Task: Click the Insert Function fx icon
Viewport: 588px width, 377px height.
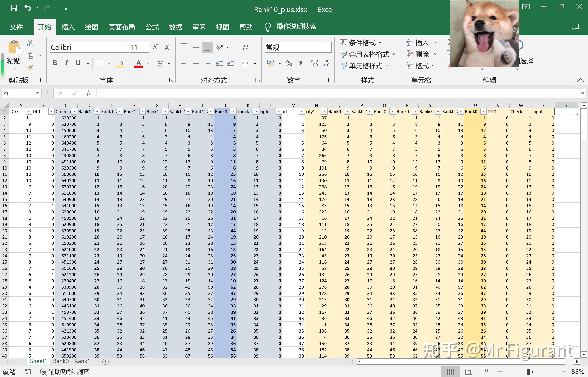Action: click(x=88, y=94)
